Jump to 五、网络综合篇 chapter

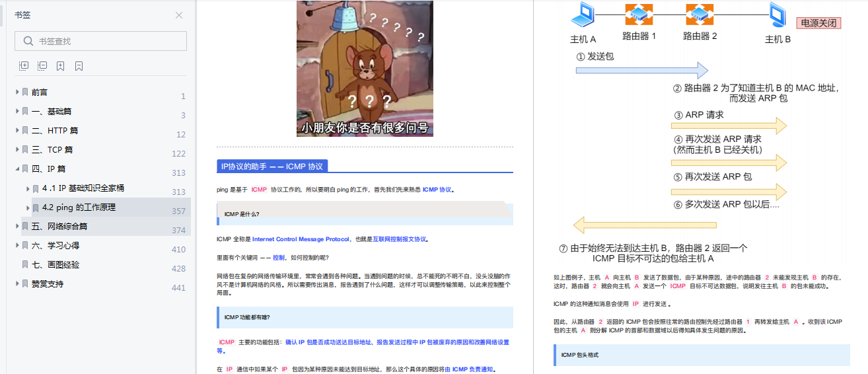(59, 226)
